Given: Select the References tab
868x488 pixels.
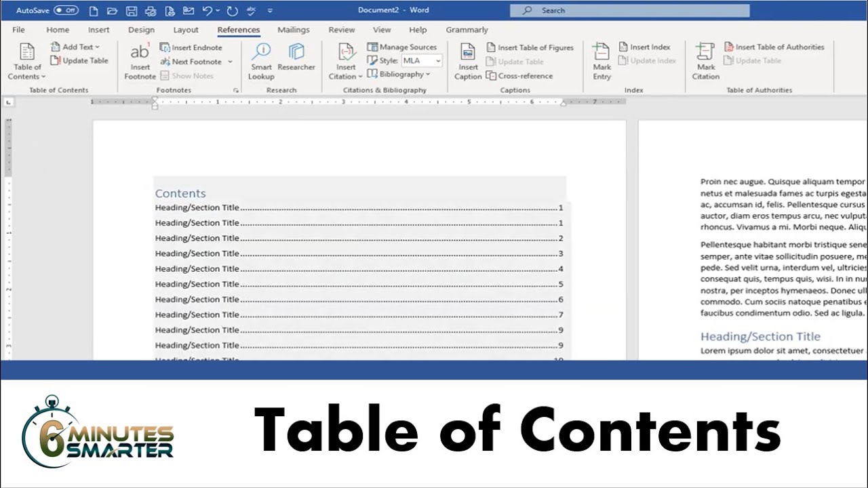Looking at the screenshot, I should (239, 30).
